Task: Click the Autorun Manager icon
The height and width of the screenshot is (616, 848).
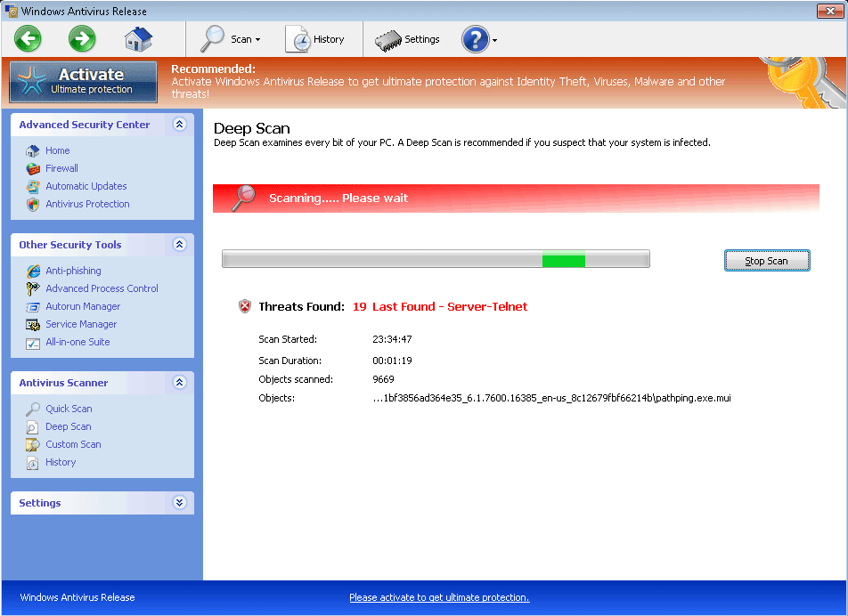Action: point(33,306)
